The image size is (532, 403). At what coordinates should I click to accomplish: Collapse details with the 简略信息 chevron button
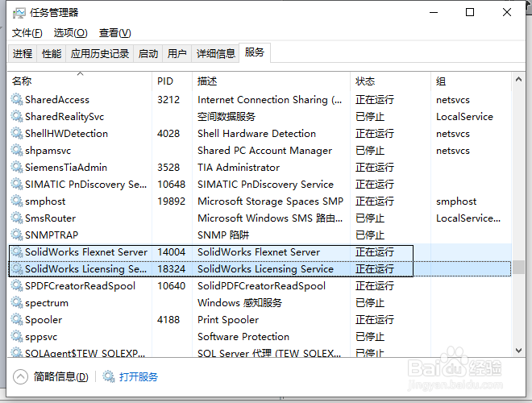tap(20, 376)
